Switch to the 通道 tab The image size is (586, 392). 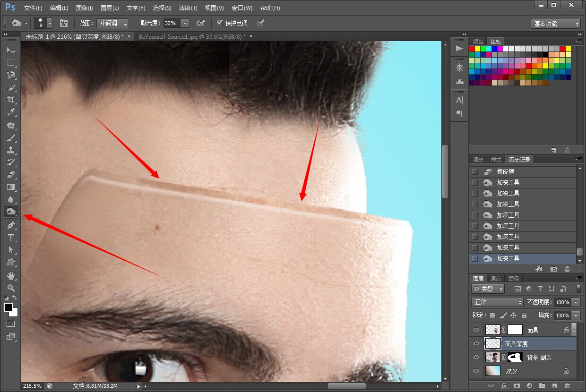[x=496, y=279]
